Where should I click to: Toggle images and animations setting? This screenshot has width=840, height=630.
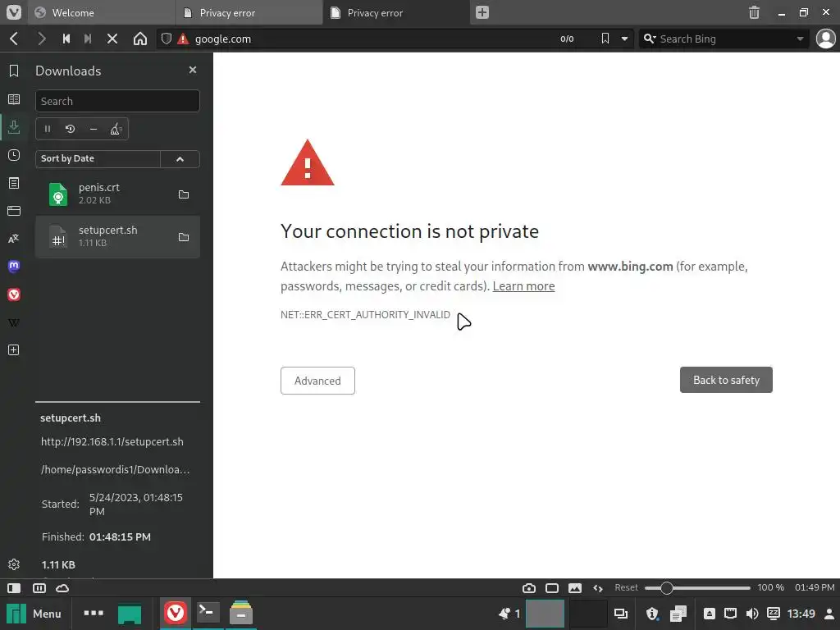tap(575, 587)
